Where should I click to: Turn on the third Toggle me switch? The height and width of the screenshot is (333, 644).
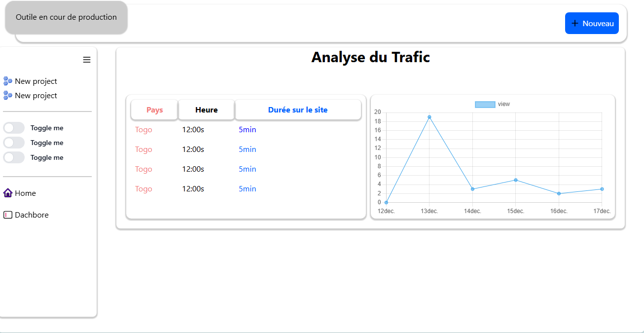(14, 157)
